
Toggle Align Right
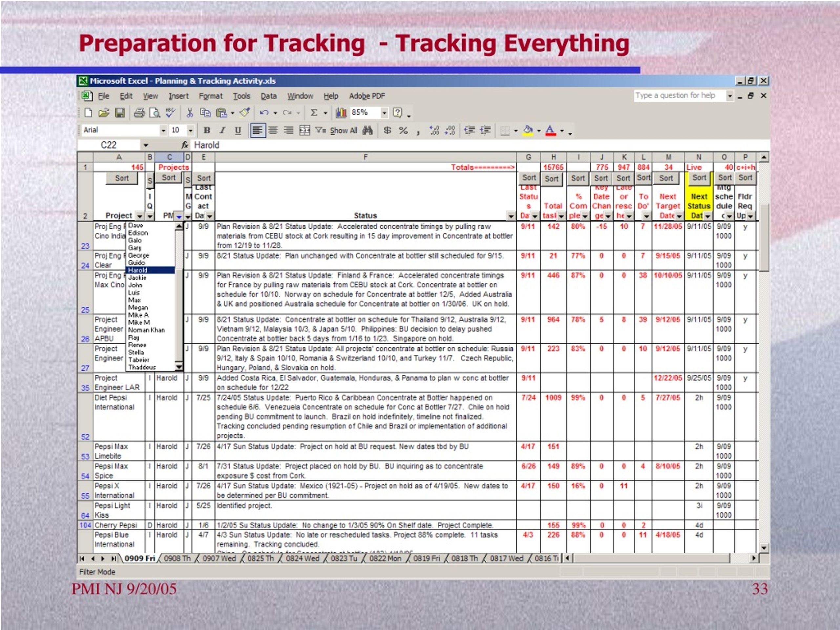288,131
